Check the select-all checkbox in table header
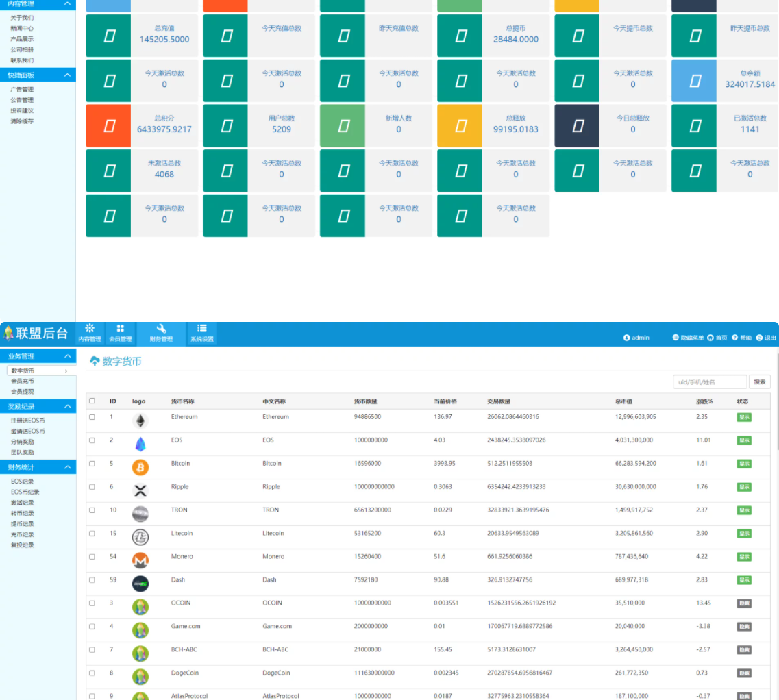 click(x=92, y=401)
